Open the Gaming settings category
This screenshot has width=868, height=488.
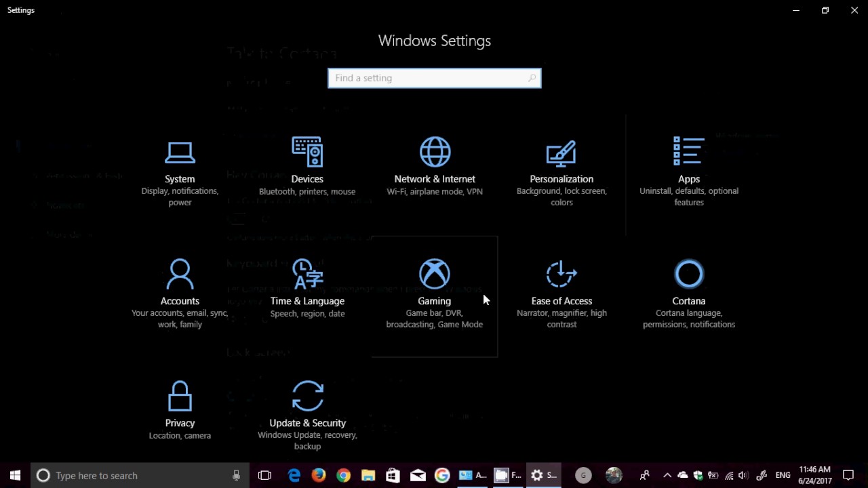click(435, 296)
